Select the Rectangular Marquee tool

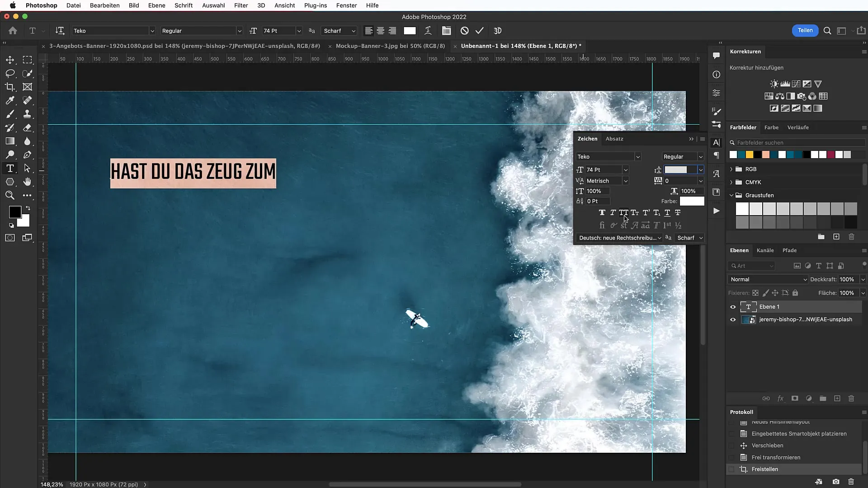pyautogui.click(x=28, y=60)
